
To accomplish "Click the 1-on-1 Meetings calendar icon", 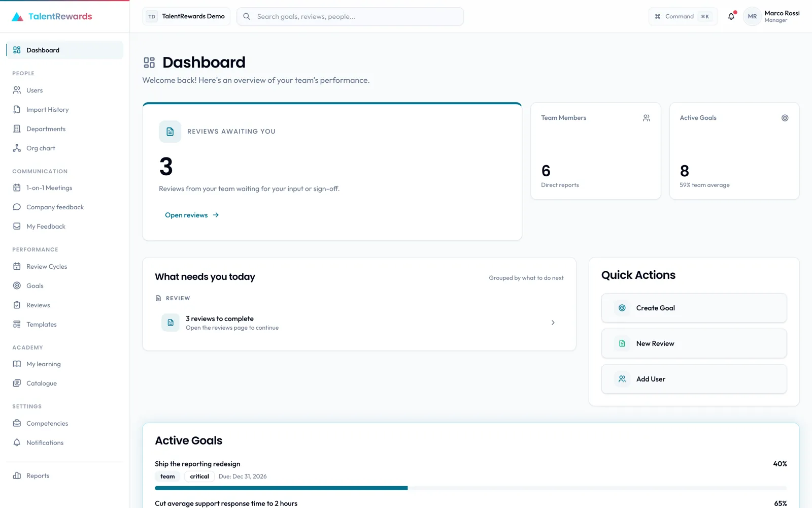I will [x=17, y=187].
